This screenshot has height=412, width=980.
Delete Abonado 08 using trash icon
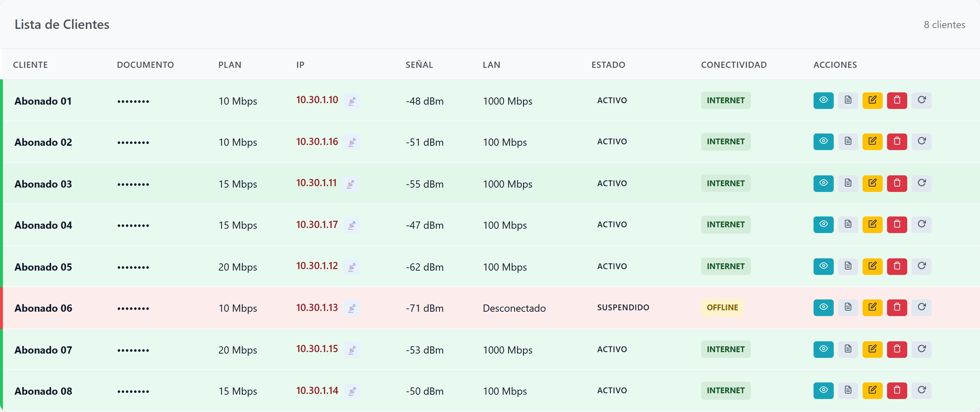point(897,391)
